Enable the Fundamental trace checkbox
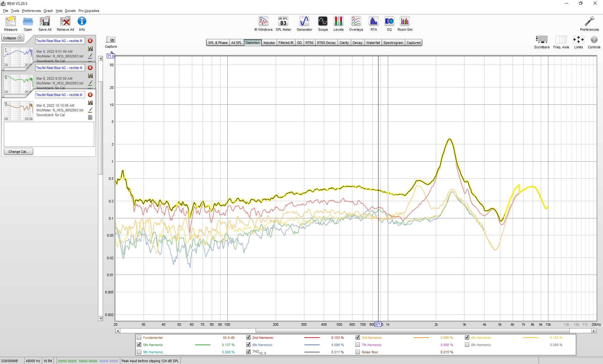Image resolution: width=603 pixels, height=364 pixels. [x=139, y=338]
